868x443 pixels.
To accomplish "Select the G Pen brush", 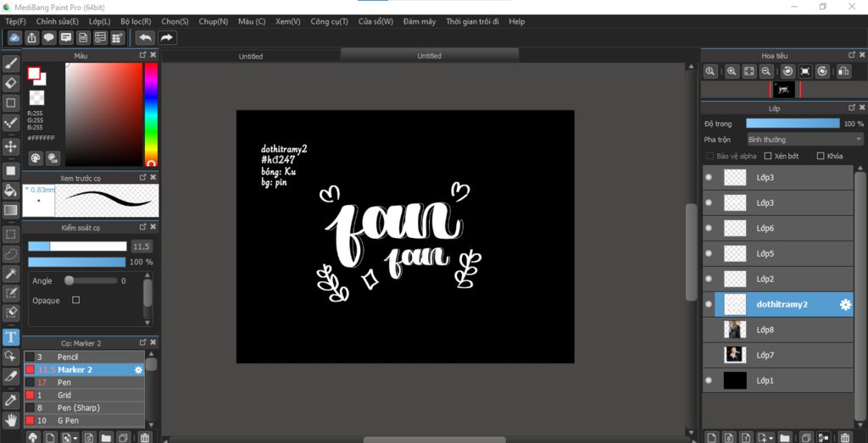I will pos(84,421).
